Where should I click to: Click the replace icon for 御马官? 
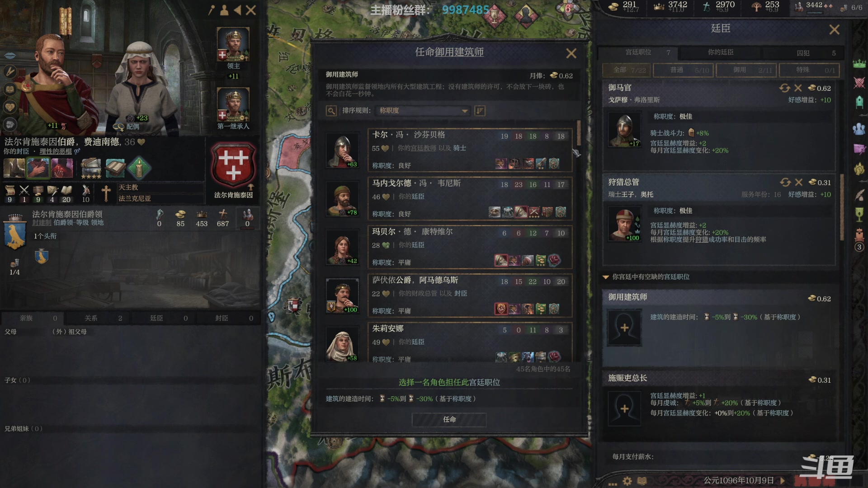[784, 88]
